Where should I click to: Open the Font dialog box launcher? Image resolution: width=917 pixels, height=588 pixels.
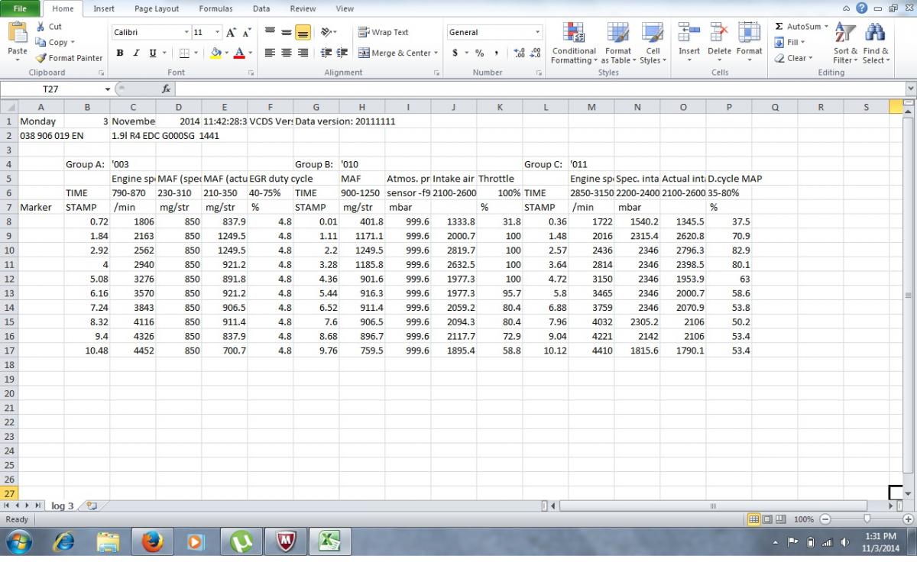[x=251, y=73]
